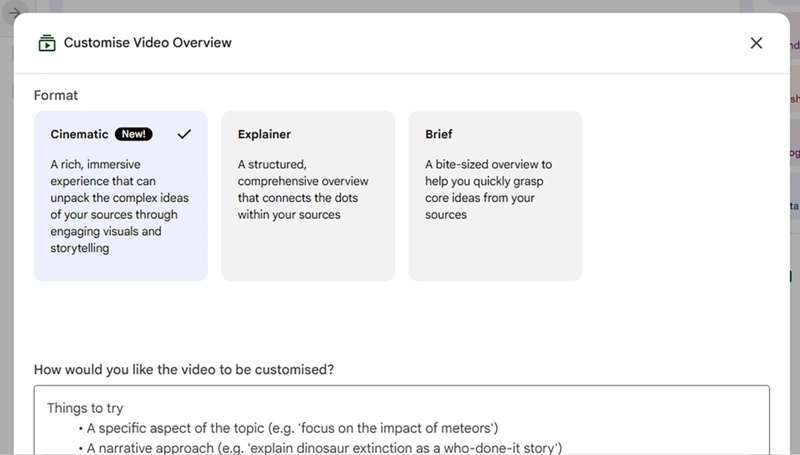
Task: Click the 'Explainer' heading text
Action: pyautogui.click(x=264, y=134)
